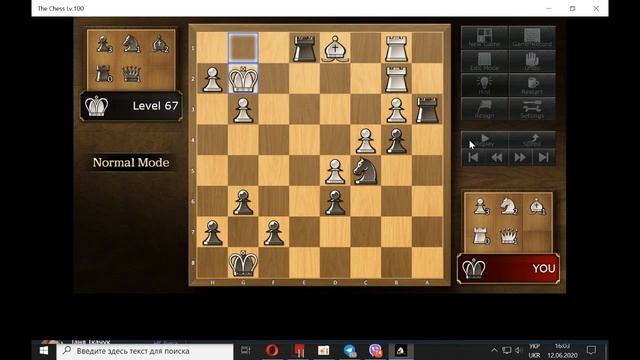
Task: Select the white bishop on D1
Action: point(335,48)
